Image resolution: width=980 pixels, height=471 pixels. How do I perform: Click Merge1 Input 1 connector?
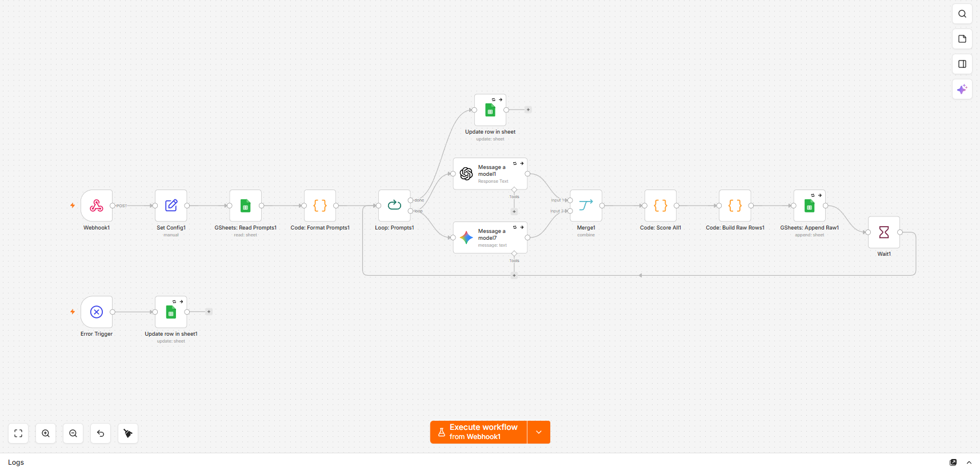(570, 200)
